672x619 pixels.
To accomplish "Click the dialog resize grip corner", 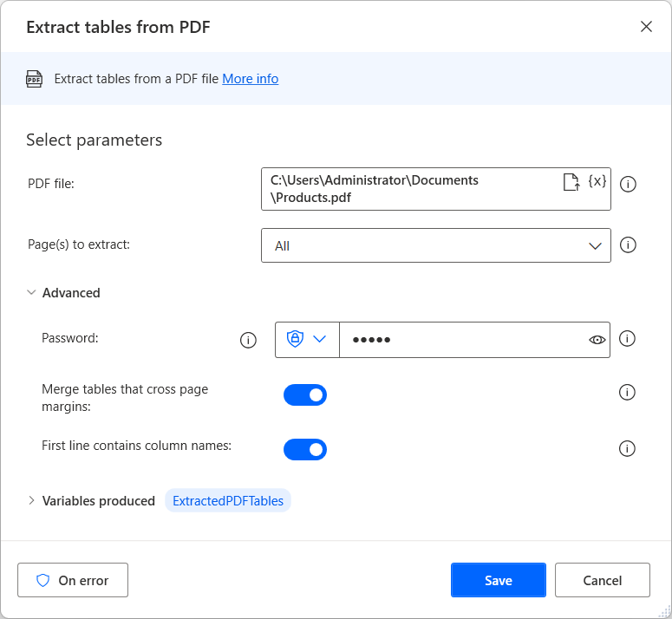I will 664,612.
